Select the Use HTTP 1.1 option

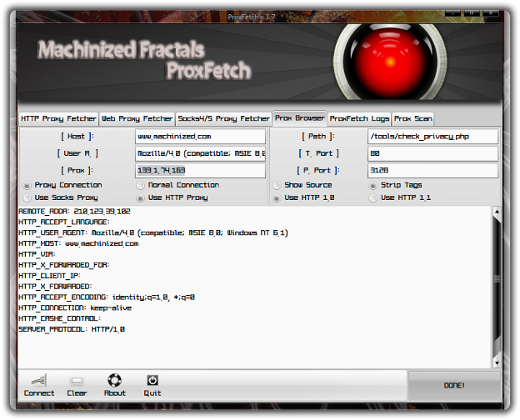click(373, 198)
